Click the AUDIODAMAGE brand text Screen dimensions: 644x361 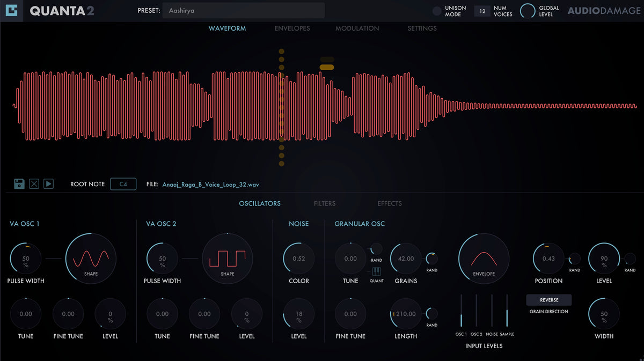pyautogui.click(x=604, y=11)
